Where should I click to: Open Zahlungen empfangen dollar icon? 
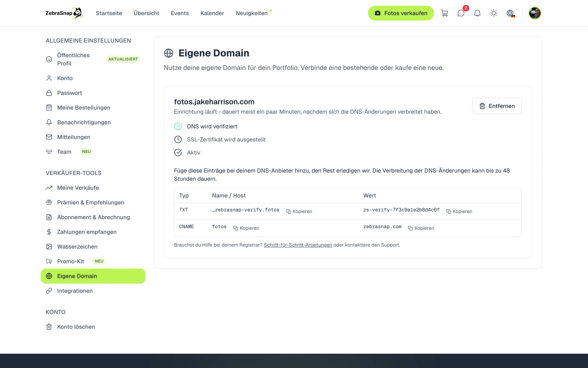pos(93,232)
